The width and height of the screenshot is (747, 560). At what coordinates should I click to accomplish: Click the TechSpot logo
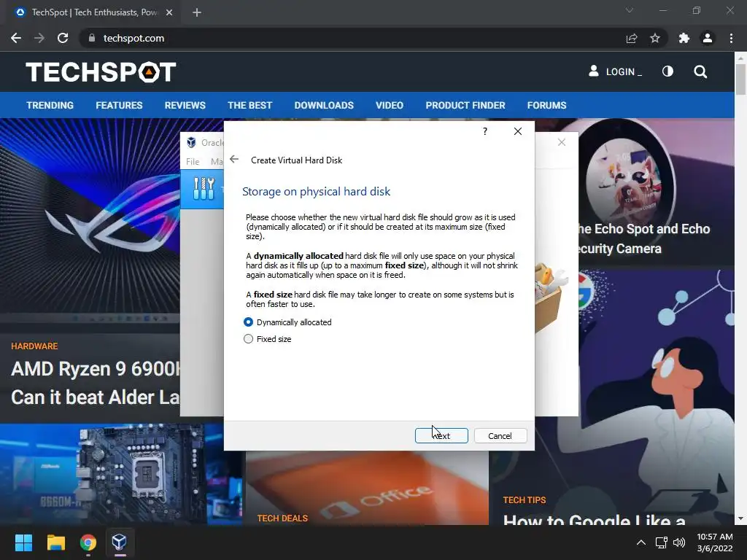pos(101,72)
